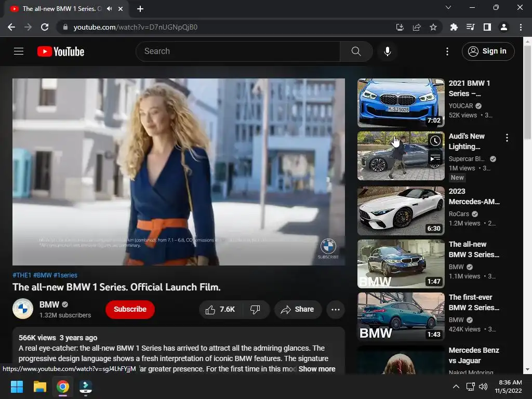Open 2023 Mercedes-AMG video thumbnail

point(401,211)
